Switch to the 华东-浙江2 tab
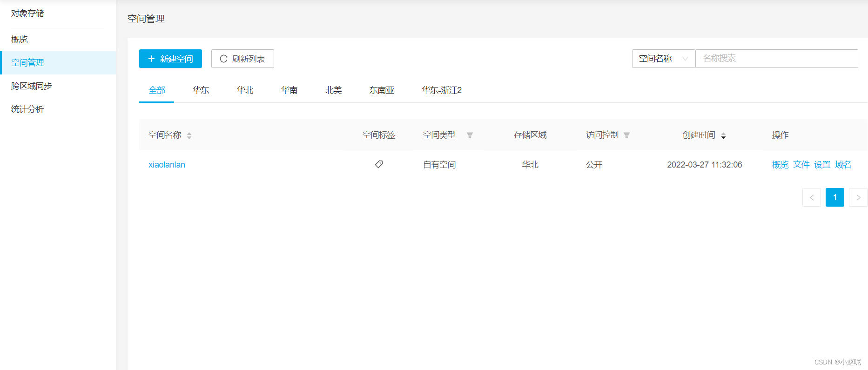The height and width of the screenshot is (370, 868). [442, 90]
